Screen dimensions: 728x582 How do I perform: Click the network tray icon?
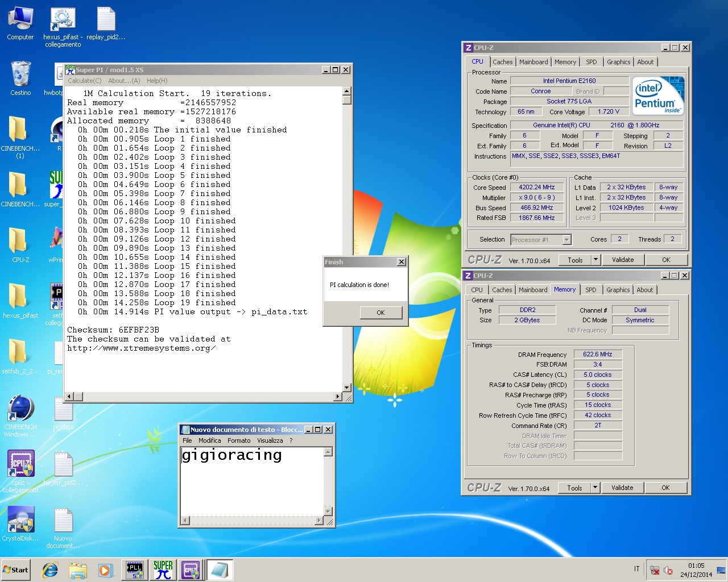[x=655, y=570]
